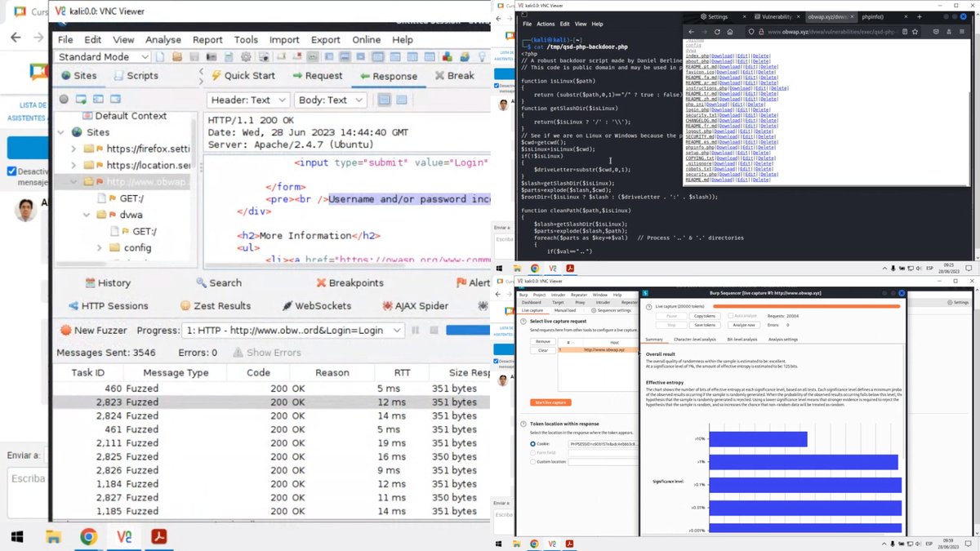Image resolution: width=980 pixels, height=551 pixels.
Task: Click the Show Errors button
Action: (x=266, y=353)
